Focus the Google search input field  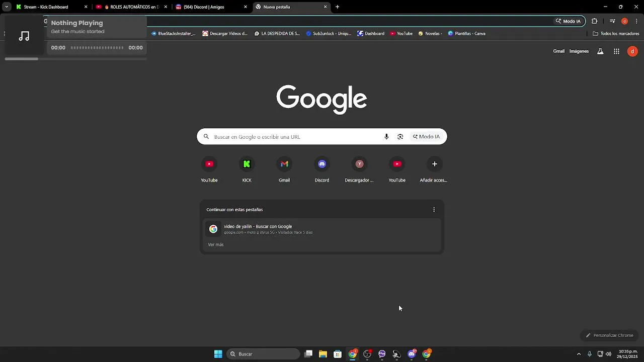click(x=297, y=137)
